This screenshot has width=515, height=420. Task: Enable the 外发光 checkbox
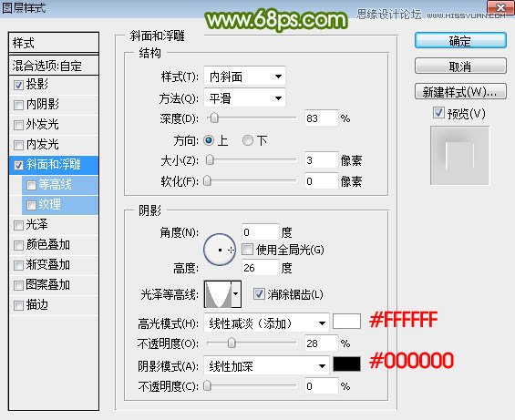[18, 125]
